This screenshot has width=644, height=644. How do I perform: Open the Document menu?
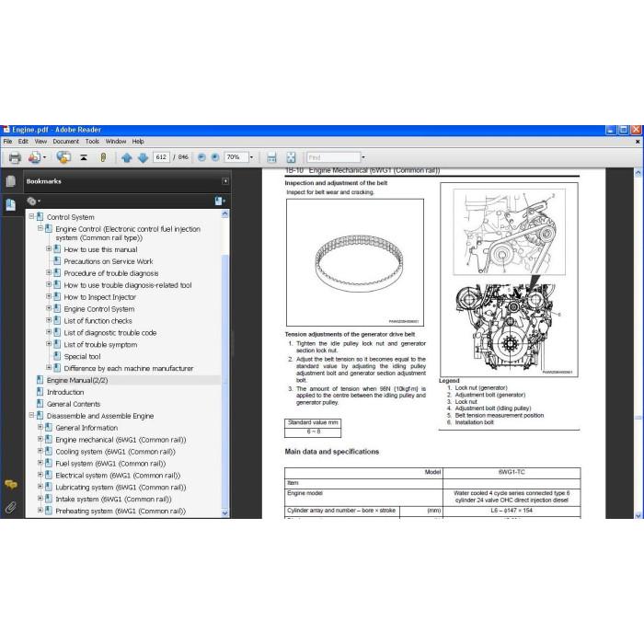pyautogui.click(x=65, y=142)
